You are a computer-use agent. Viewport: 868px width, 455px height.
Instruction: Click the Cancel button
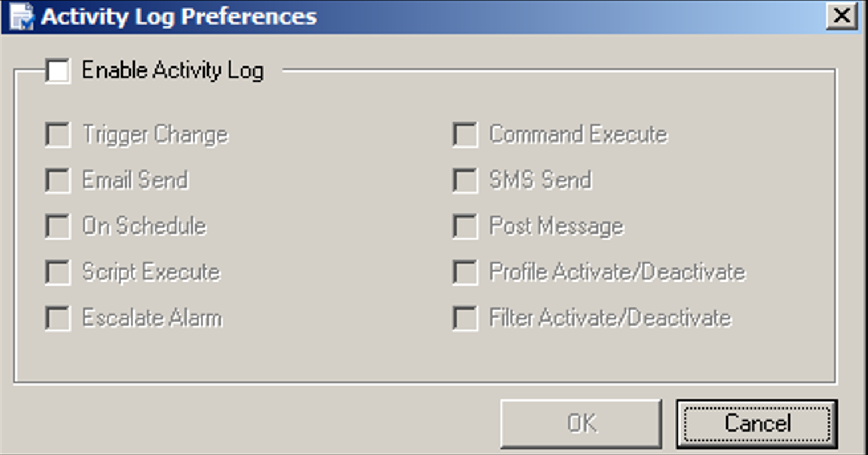tap(757, 424)
